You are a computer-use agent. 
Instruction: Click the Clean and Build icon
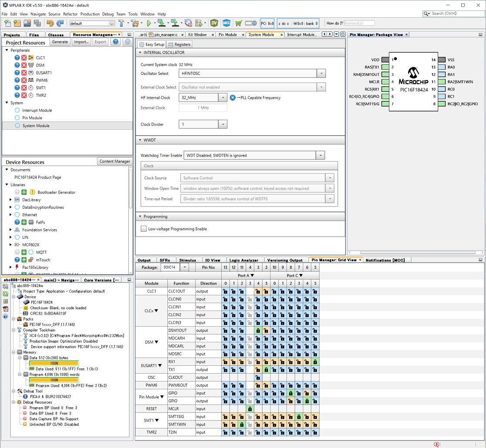[135, 23]
